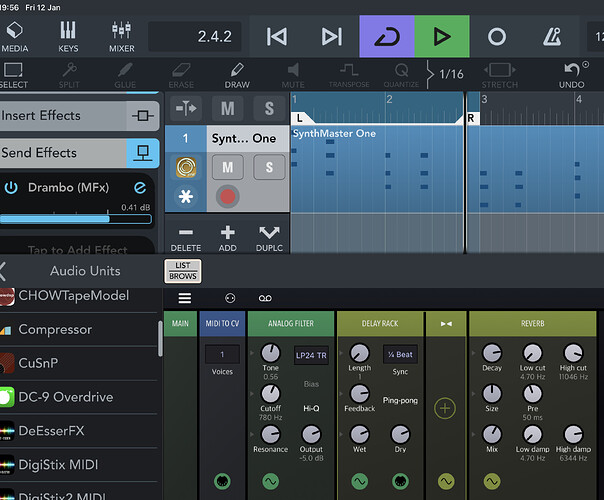Select CHOWTapeModel in Audio Units
The height and width of the screenshot is (500, 604).
coord(79,296)
